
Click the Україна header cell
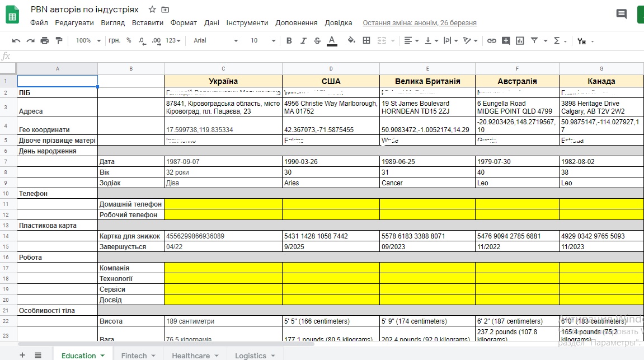(223, 81)
